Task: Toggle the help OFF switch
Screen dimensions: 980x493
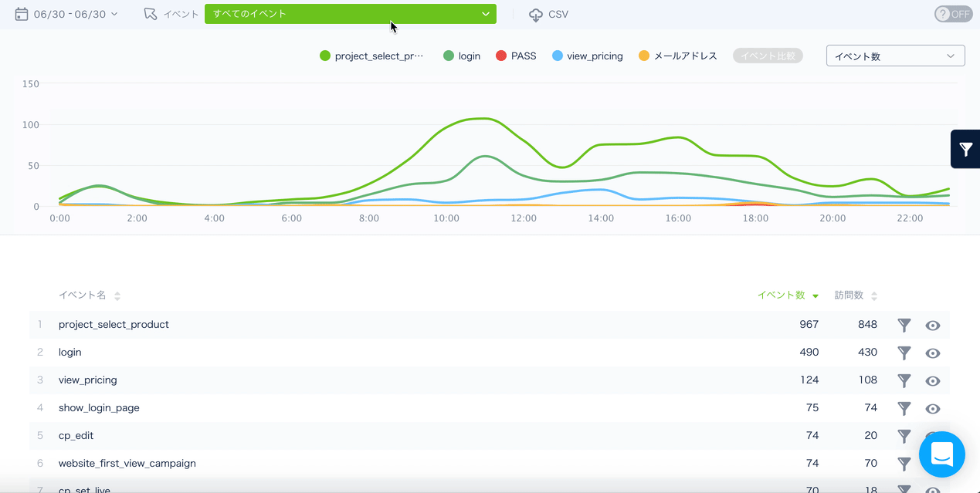Action: pos(953,14)
